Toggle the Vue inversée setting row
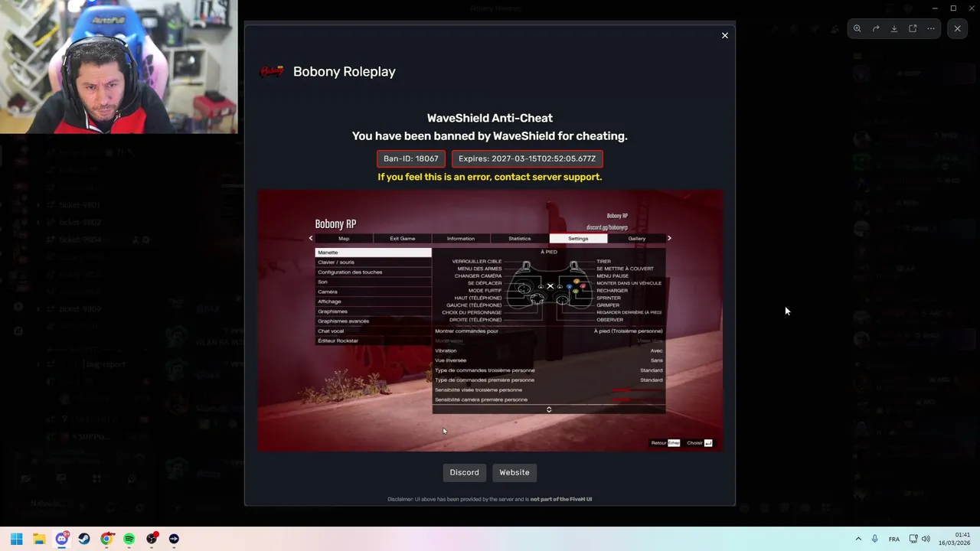Image resolution: width=980 pixels, height=551 pixels. coord(549,360)
